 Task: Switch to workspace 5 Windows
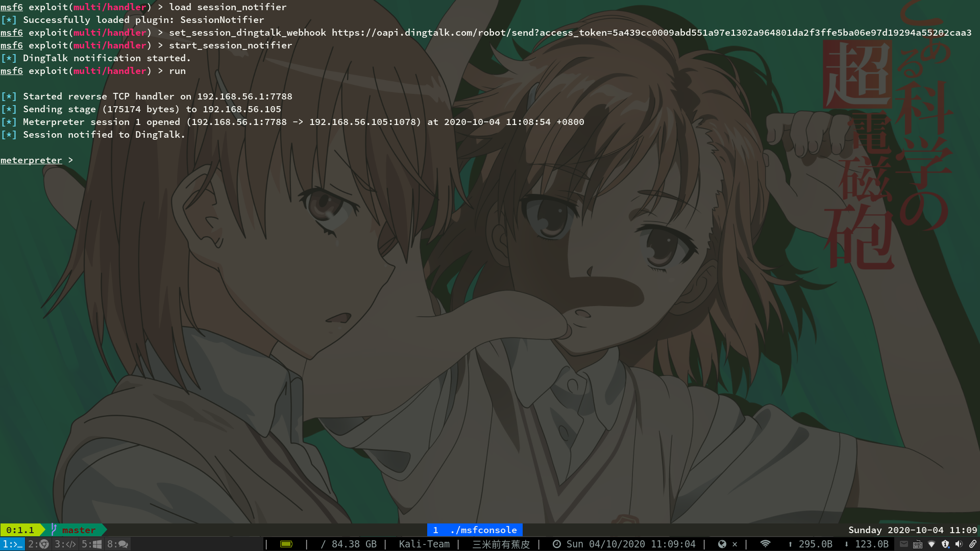92,544
